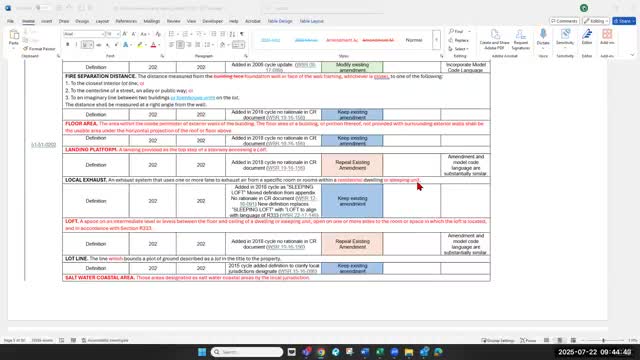Toggle Underline formatting button
640x360 pixels.
pyautogui.click(x=85, y=44)
